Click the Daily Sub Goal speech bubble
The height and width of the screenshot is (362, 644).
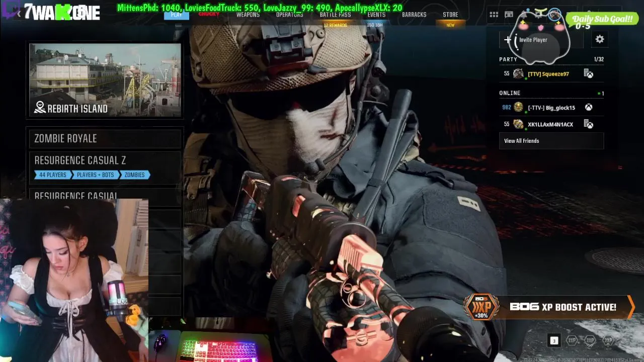(x=602, y=20)
